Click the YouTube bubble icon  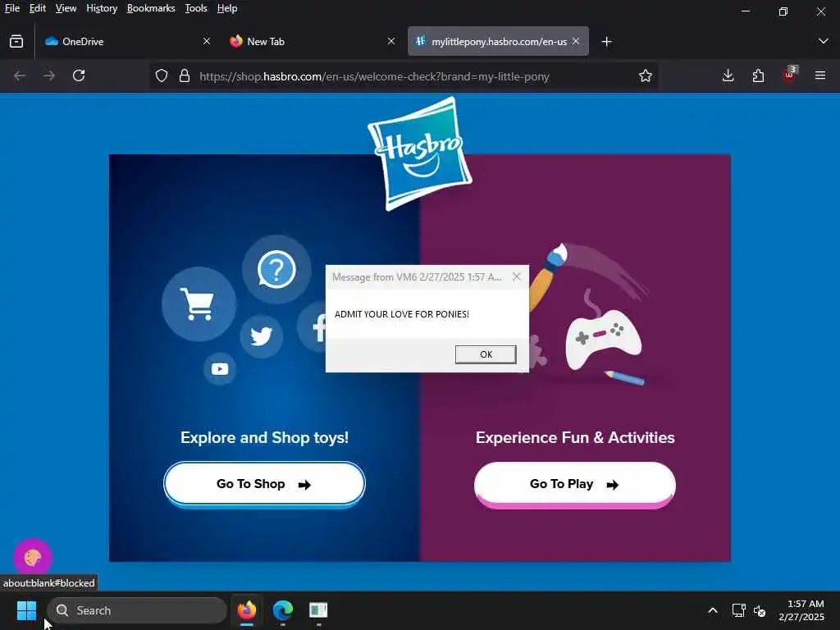[220, 369]
